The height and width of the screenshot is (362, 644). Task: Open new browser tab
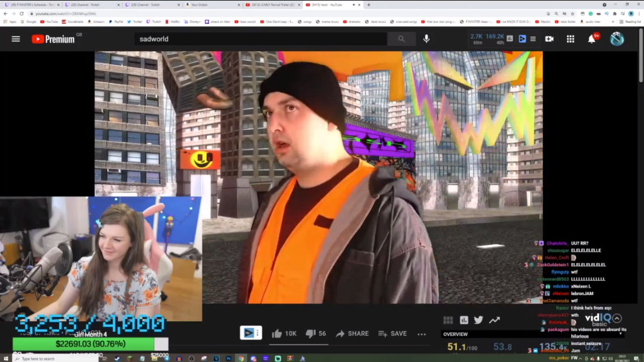(x=368, y=5)
